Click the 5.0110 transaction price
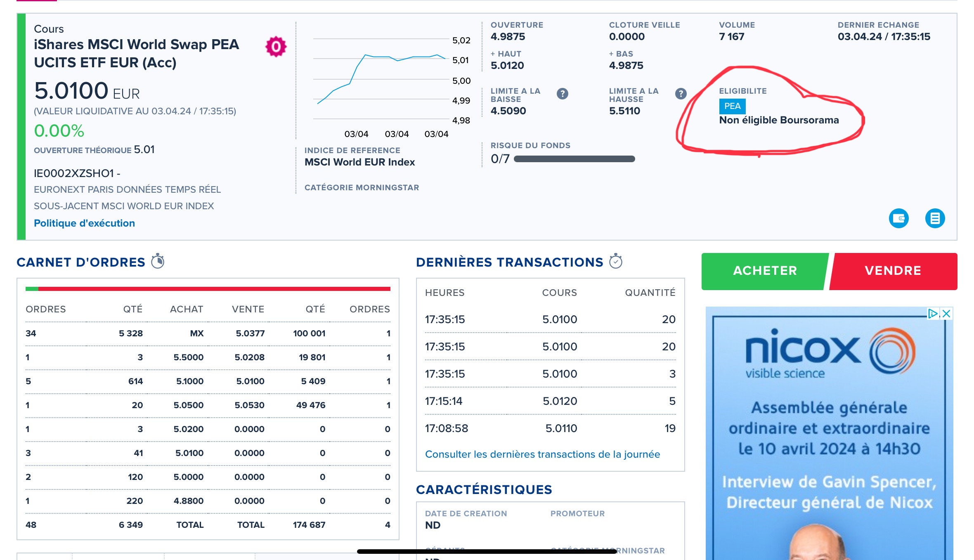 coord(561,428)
